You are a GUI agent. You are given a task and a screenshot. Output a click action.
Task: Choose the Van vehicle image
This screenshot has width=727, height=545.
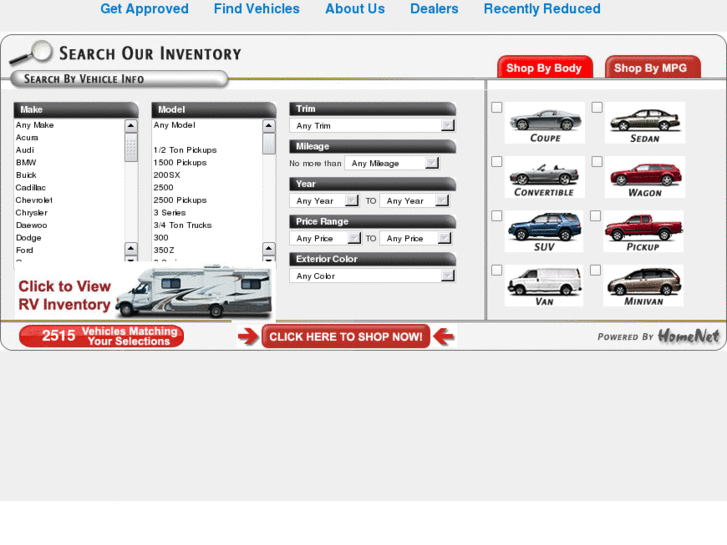(x=544, y=284)
